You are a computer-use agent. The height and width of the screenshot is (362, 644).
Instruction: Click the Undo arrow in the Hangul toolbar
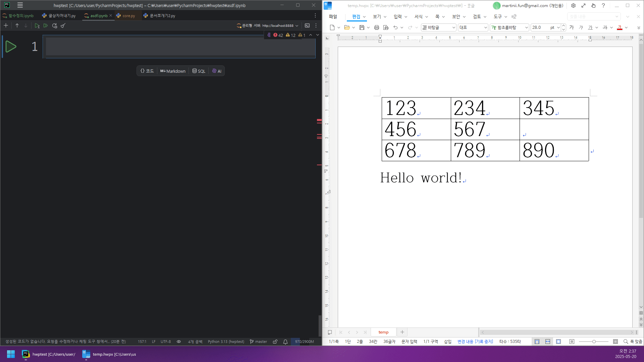[395, 27]
